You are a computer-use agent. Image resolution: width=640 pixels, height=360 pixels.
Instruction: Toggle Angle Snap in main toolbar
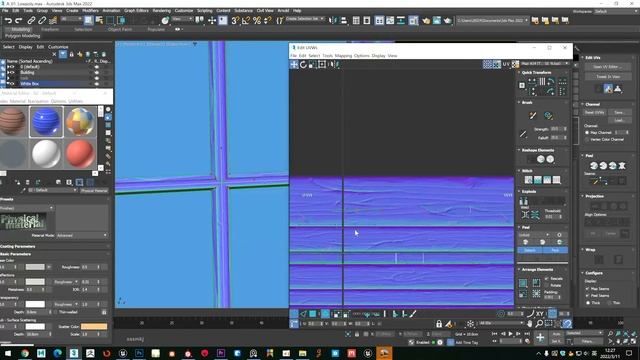tap(246, 20)
